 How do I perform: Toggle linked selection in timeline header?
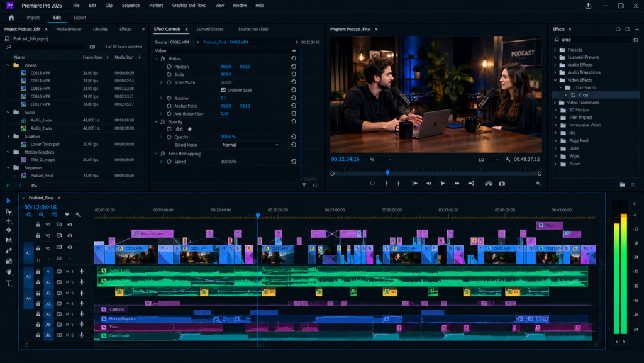pos(54,215)
